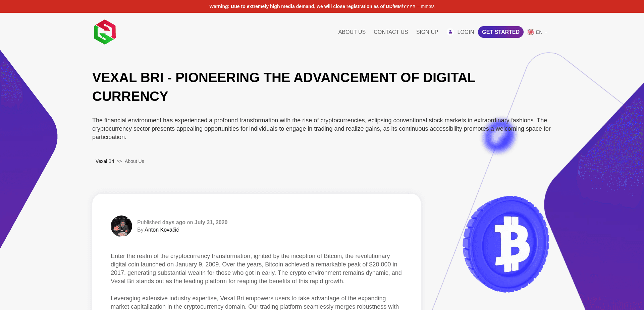Open the EN language dropdown
The width and height of the screenshot is (644, 310).
[x=539, y=32]
